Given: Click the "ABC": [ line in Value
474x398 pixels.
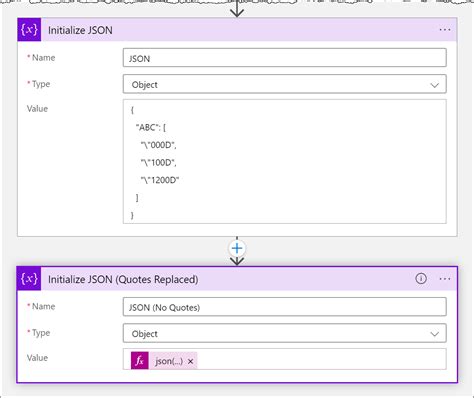Looking at the screenshot, I should [151, 127].
